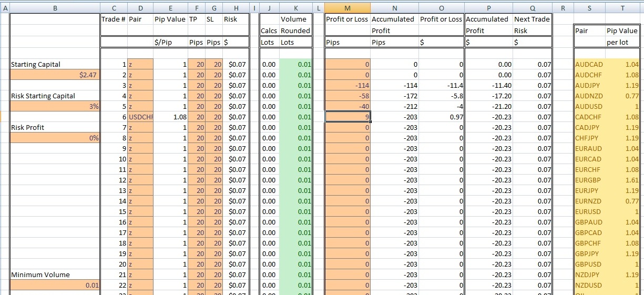Select the -58 Profit or Loss pips cell

347,96
